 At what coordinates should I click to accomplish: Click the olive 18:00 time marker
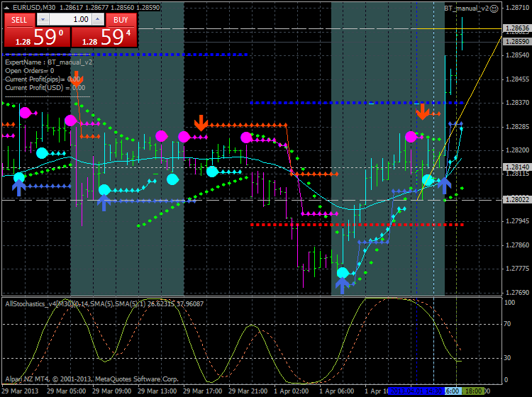[473, 391]
